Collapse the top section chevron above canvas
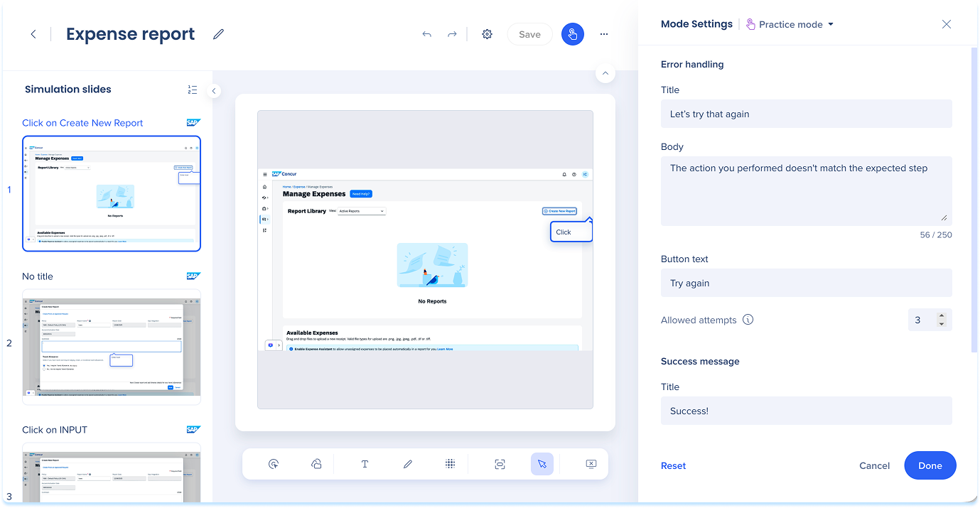This screenshot has height=508, width=980. pos(605,73)
